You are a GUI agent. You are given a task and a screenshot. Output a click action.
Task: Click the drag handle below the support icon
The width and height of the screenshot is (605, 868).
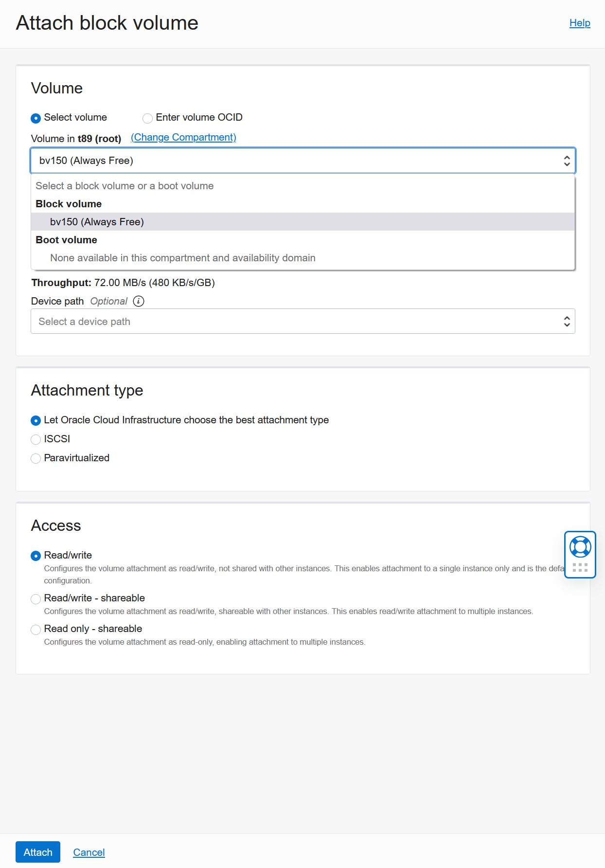point(580,567)
